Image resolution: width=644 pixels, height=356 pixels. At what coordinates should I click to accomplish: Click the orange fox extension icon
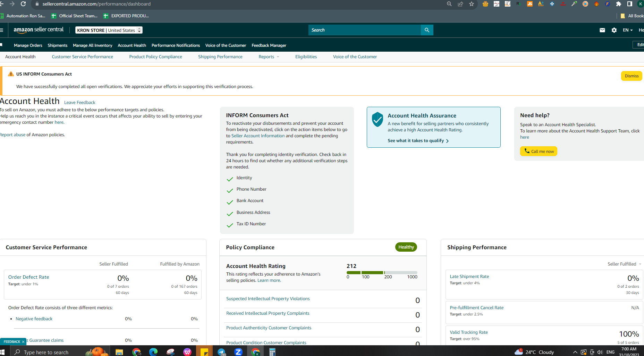click(596, 4)
